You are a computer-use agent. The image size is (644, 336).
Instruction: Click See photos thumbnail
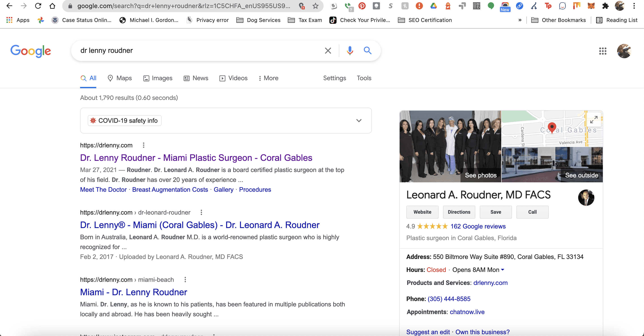click(480, 175)
